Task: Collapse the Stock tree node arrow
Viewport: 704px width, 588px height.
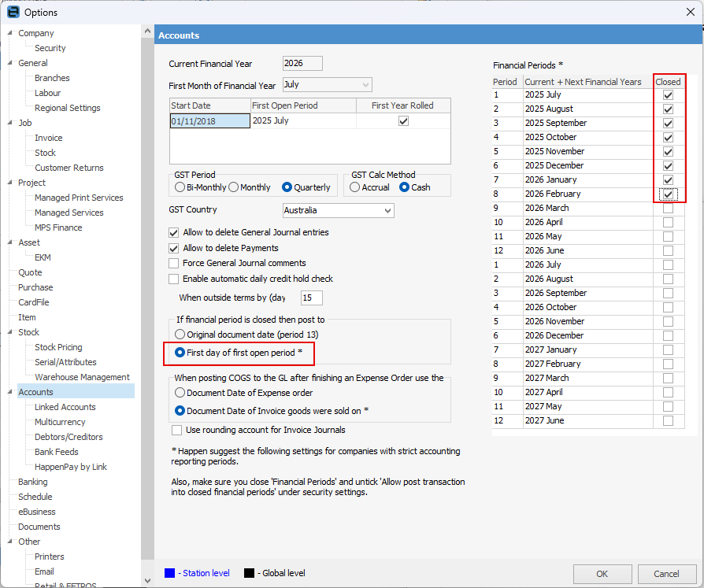Action: coord(10,332)
